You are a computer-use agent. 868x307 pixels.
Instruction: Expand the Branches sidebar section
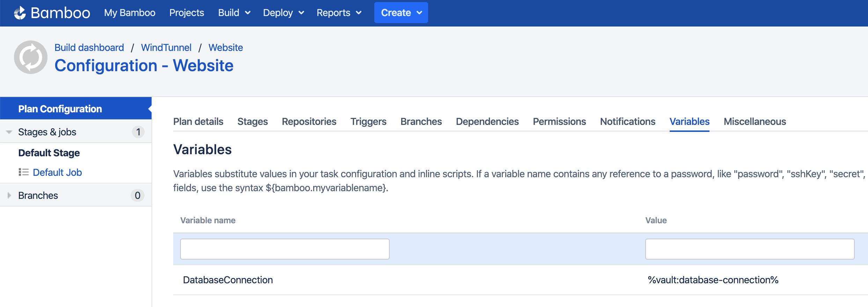click(9, 195)
